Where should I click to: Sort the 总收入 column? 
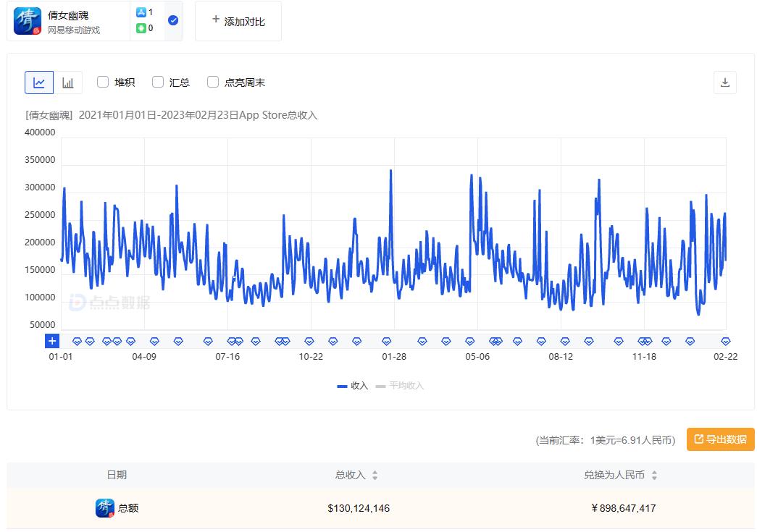point(375,475)
